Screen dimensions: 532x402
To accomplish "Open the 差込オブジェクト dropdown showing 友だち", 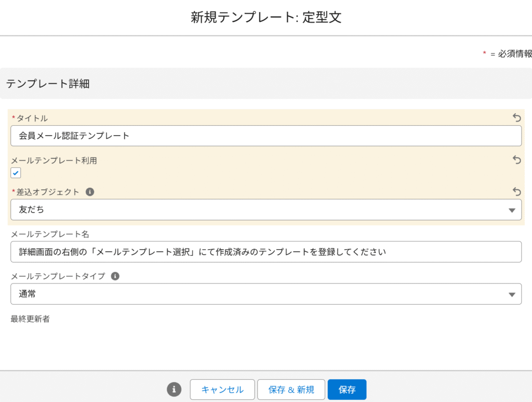I will tap(265, 210).
